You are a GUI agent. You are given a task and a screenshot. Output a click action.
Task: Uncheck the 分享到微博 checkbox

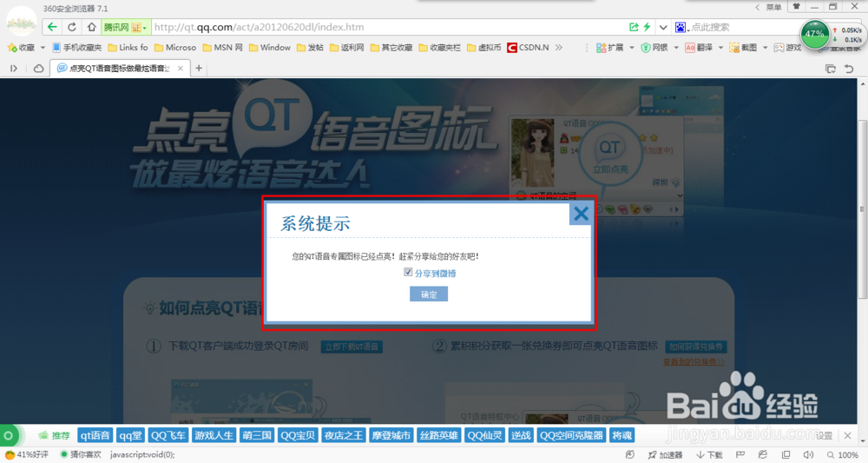coord(408,272)
